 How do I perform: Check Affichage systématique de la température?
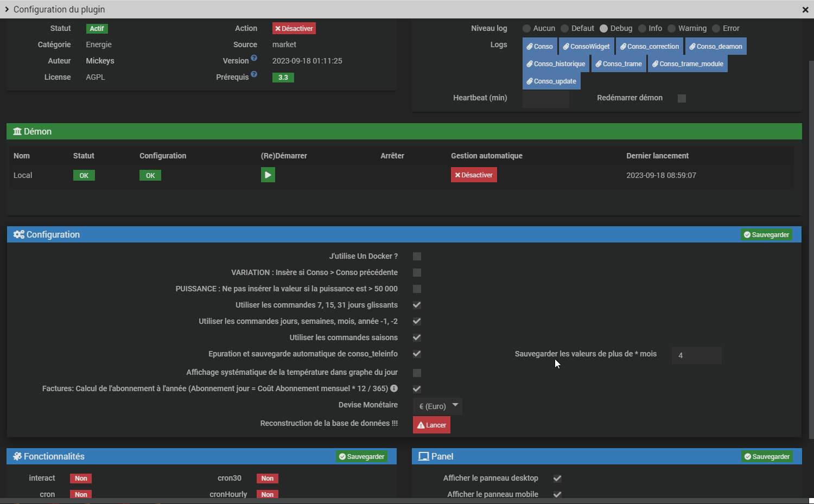[x=417, y=373]
